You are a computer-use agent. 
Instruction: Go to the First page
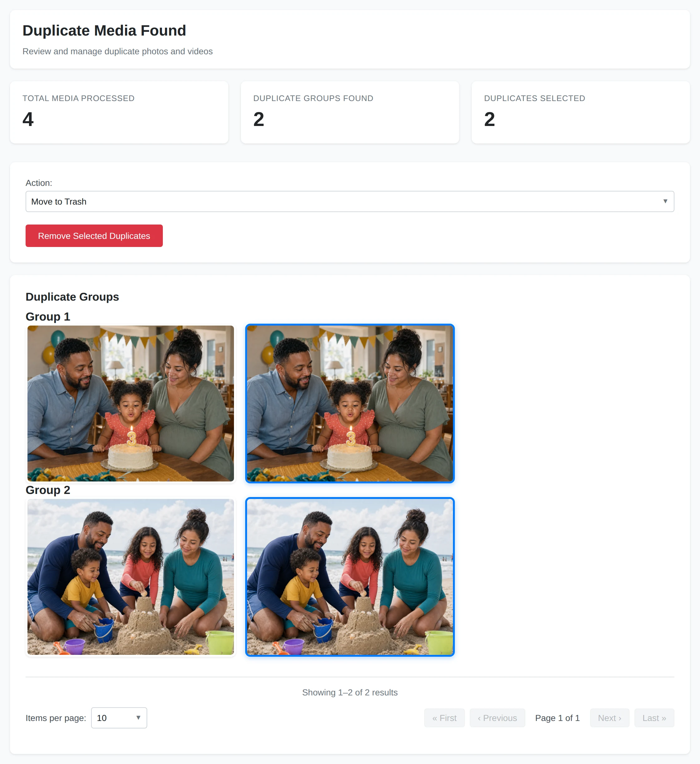pos(444,718)
